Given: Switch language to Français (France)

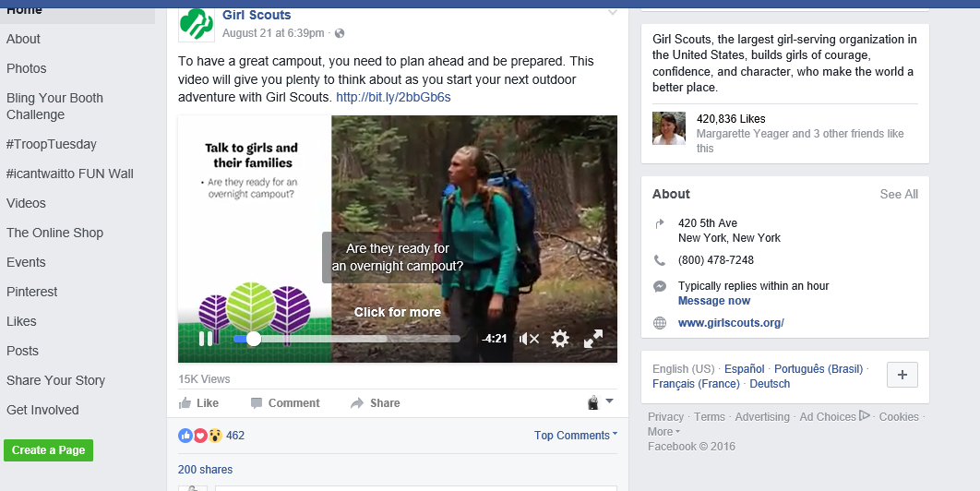Looking at the screenshot, I should pos(696,384).
